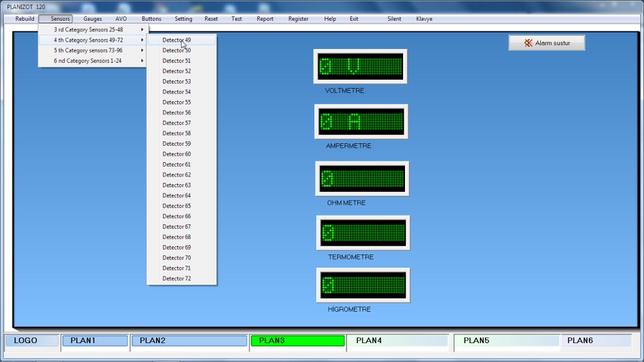The image size is (644, 362).
Task: Open the LOGO tab
Action: click(x=31, y=341)
